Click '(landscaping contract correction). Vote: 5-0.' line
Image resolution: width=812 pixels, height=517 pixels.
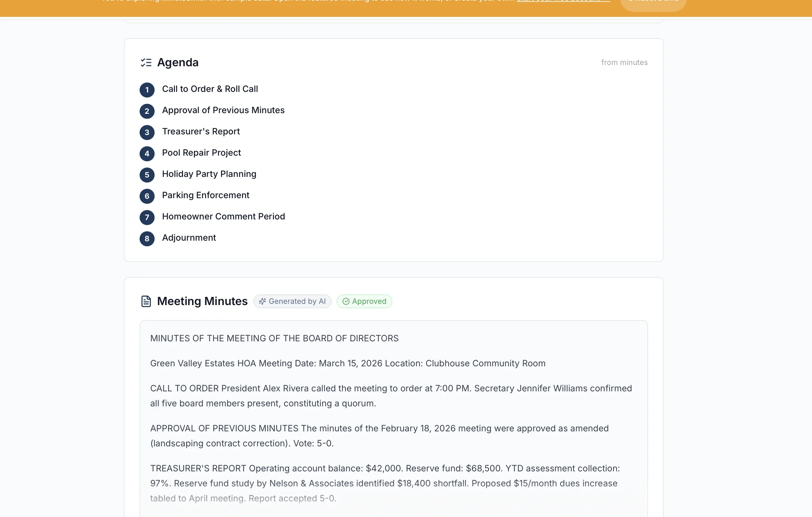pos(242,443)
